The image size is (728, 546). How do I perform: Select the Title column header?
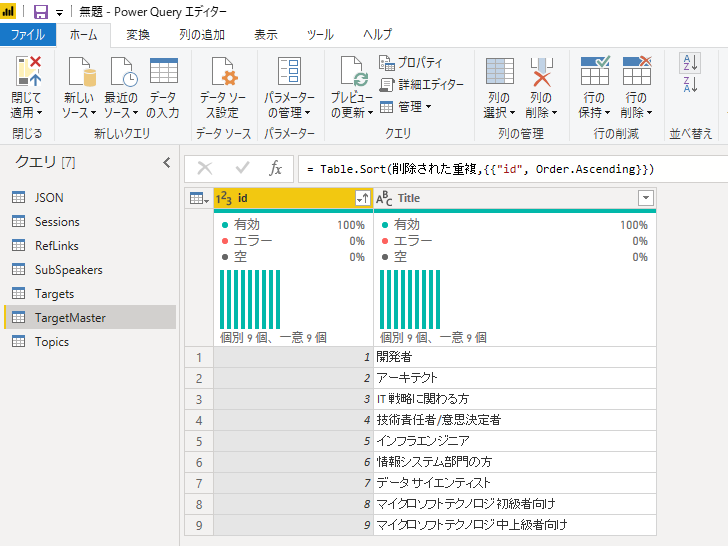514,198
